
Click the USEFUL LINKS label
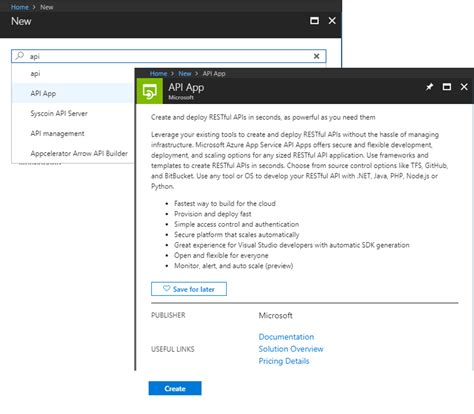click(173, 349)
